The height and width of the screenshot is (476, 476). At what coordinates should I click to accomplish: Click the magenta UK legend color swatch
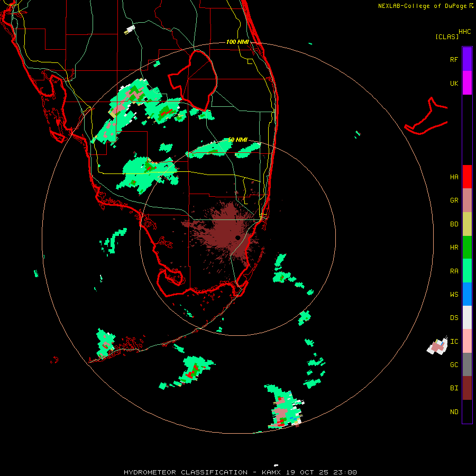[x=467, y=83]
